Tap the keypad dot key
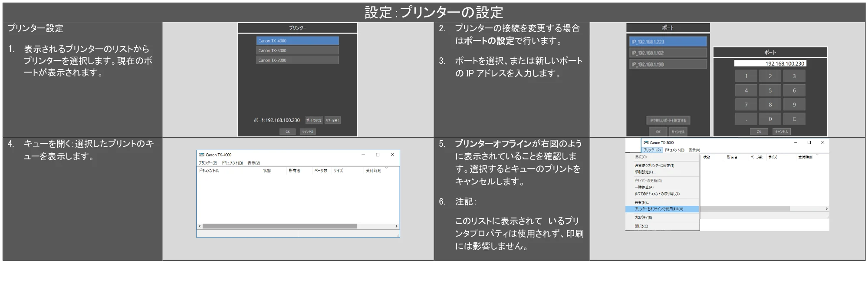 tap(746, 119)
